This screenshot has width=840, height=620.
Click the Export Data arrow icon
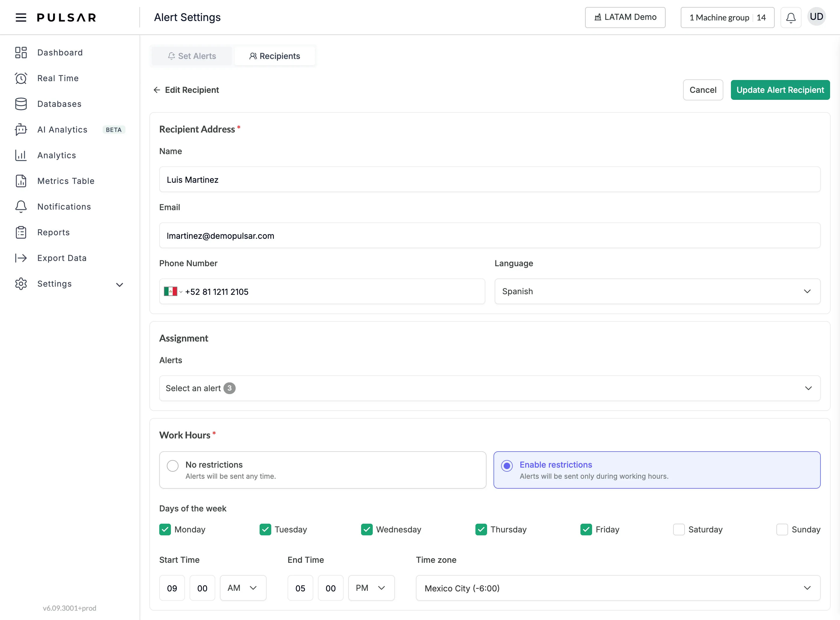tap(21, 258)
